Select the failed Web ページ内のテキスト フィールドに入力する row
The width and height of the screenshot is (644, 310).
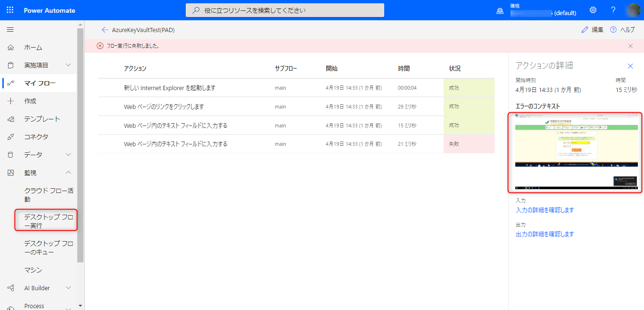[x=297, y=144]
